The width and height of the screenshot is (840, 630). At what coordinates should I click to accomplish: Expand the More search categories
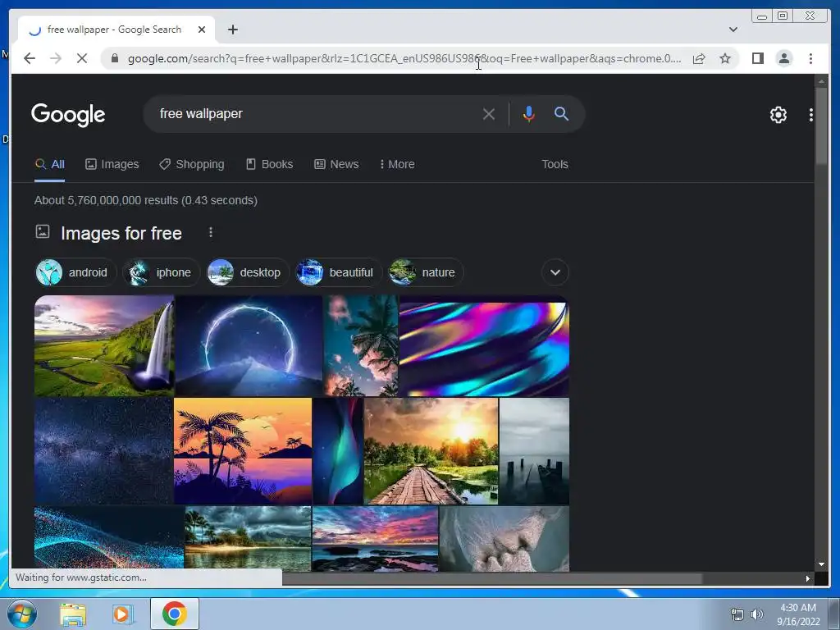(x=397, y=164)
